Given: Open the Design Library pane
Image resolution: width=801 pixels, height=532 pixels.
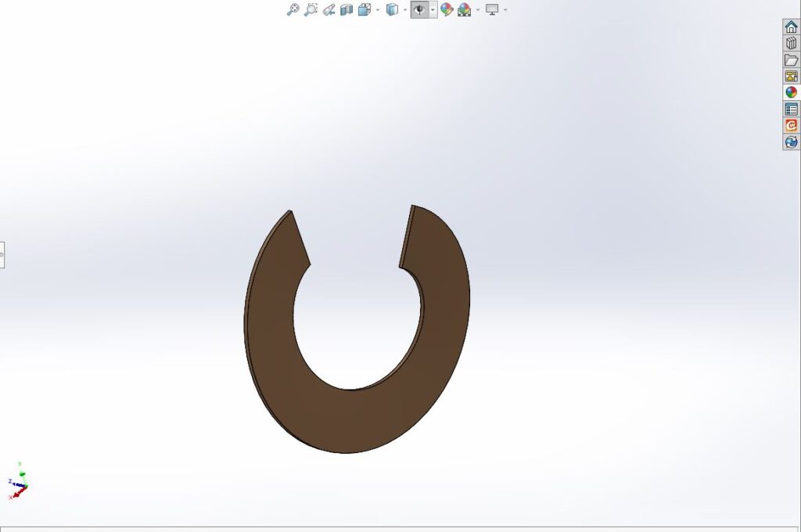Looking at the screenshot, I should click(791, 43).
